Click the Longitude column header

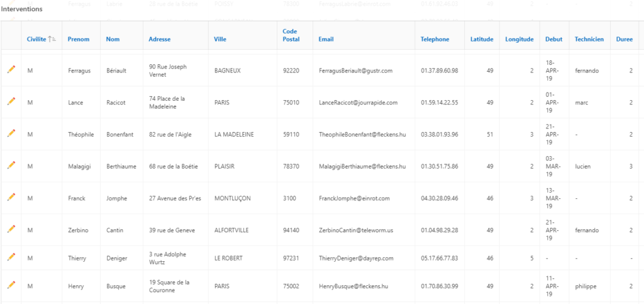[x=519, y=40]
